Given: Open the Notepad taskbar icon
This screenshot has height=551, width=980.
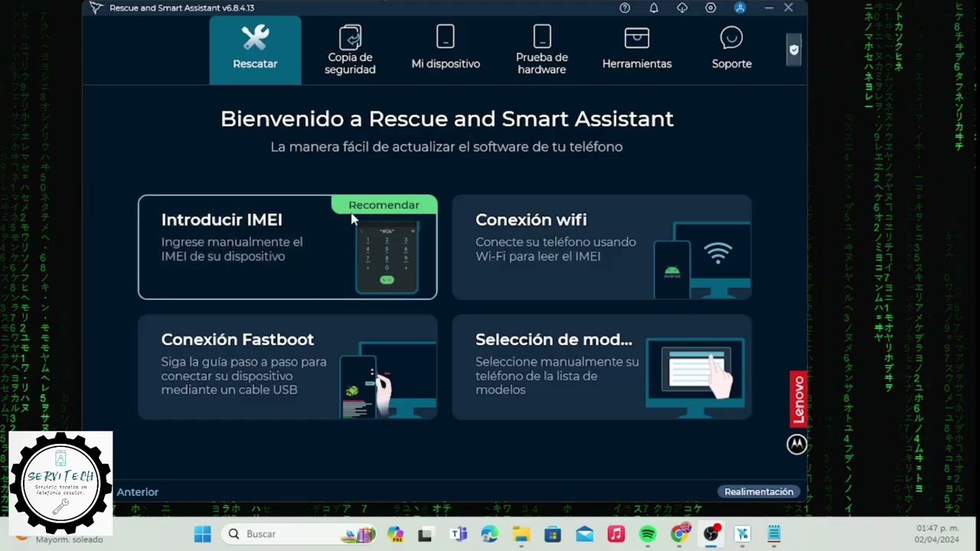Looking at the screenshot, I should click(x=774, y=534).
